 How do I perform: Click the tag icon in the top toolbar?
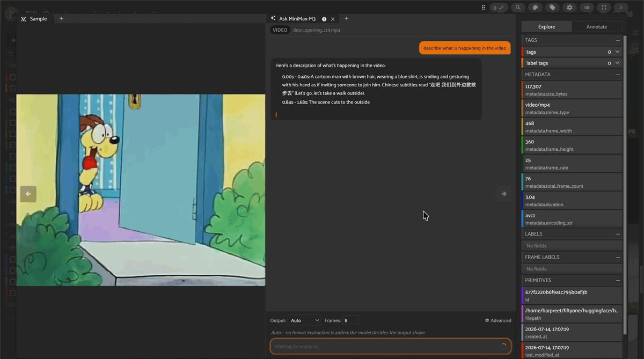[552, 8]
